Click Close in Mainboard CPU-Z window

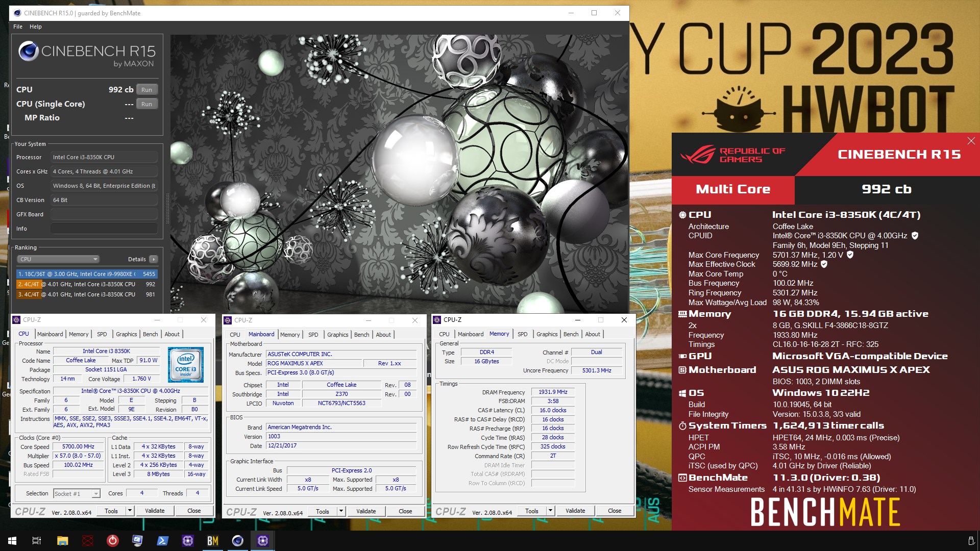pos(405,511)
